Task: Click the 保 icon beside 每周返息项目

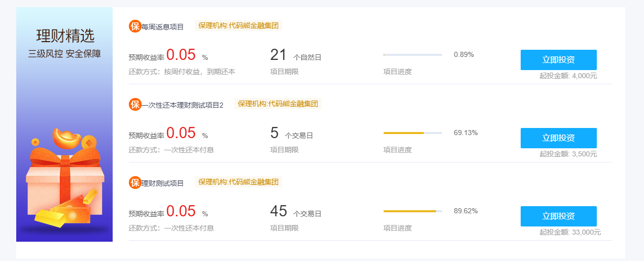Action: pos(135,26)
